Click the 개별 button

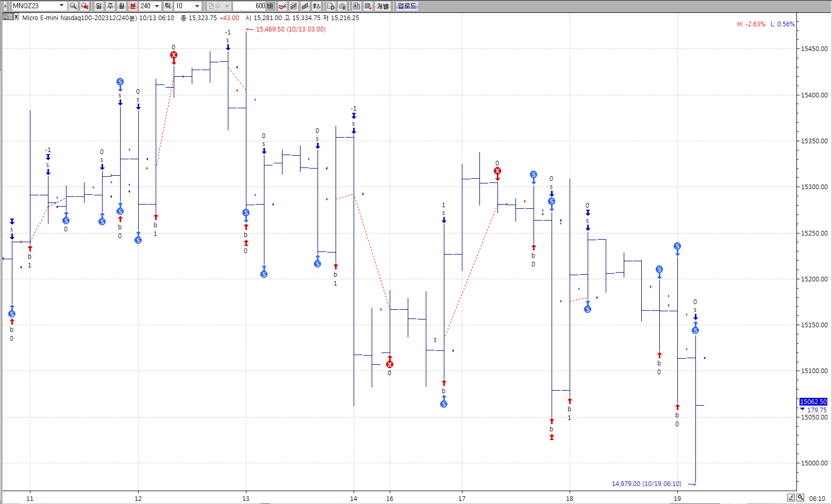(383, 6)
